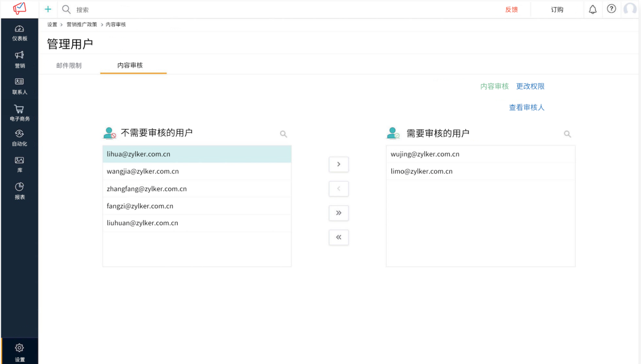Open the help question mark icon
The height and width of the screenshot is (364, 641).
coord(611,9)
